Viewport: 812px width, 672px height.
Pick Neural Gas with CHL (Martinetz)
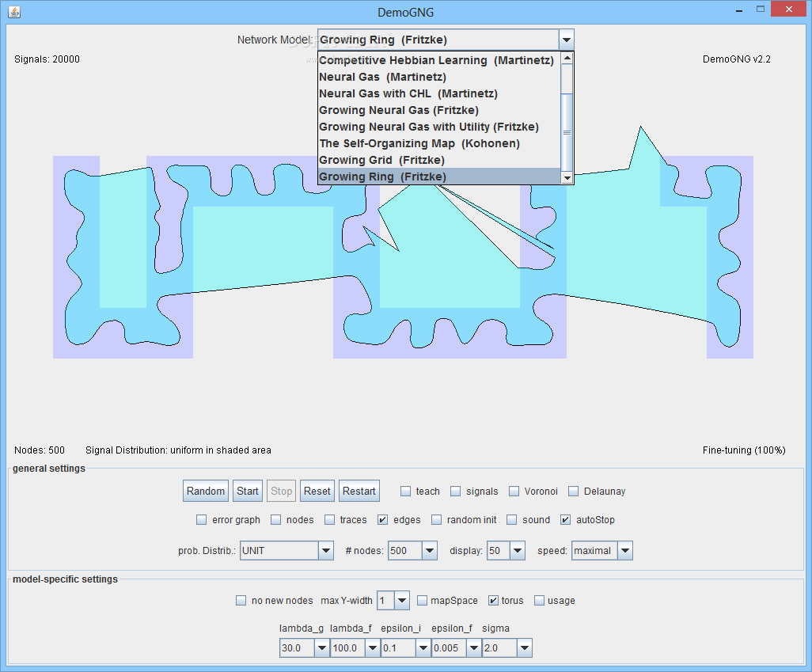439,93
